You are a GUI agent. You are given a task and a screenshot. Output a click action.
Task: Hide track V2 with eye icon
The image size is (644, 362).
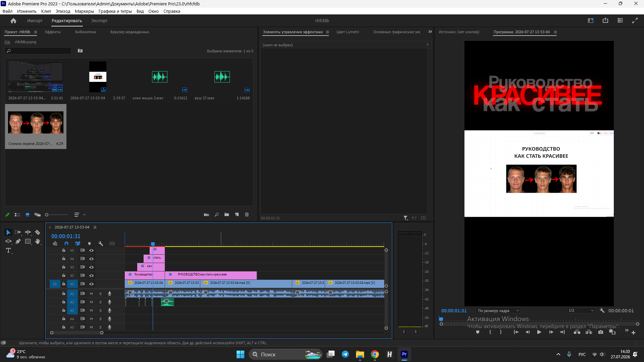[91, 275]
